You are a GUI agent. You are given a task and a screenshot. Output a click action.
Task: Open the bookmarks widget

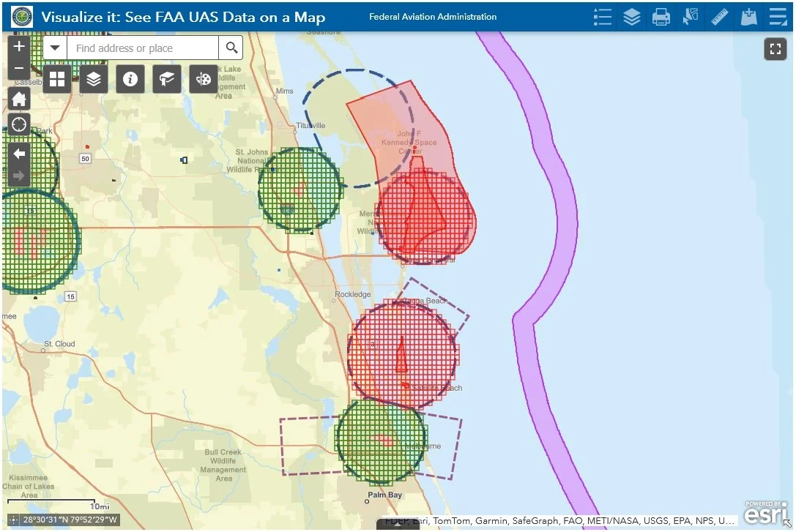pos(166,79)
